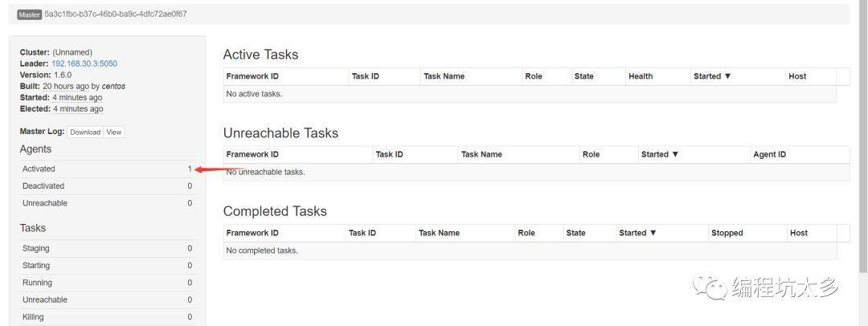Click Health column header in Active Tasks
The image size is (868, 326).
[x=641, y=76]
